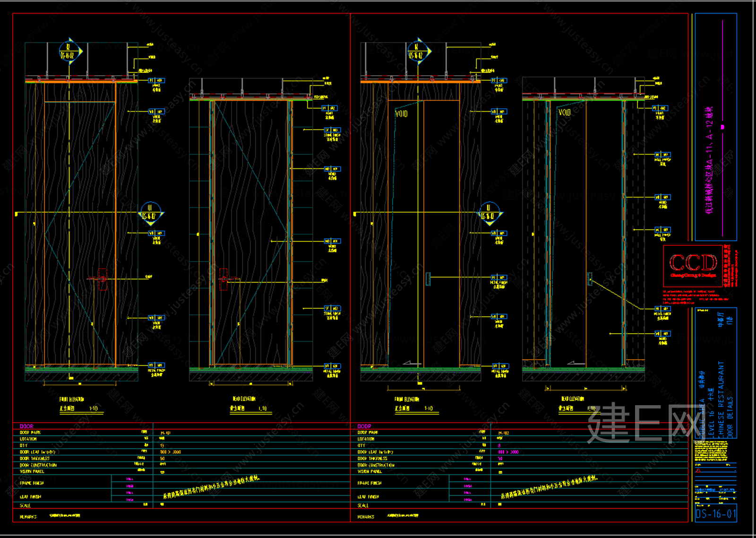
Task: Click the DOOR THICKNESS label in the left schedule
Action: pyautogui.click(x=34, y=459)
